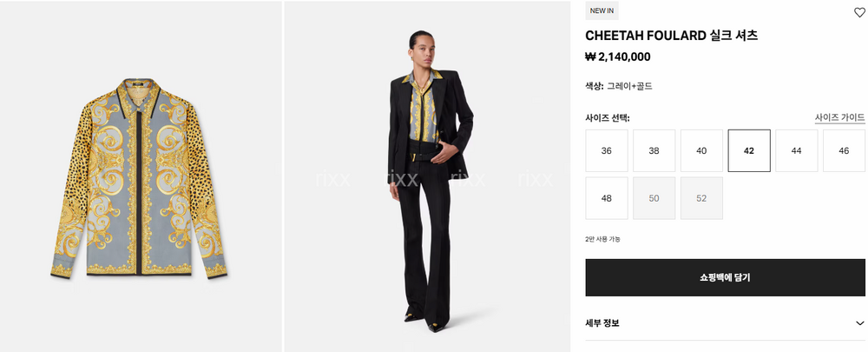Click the NEW IN badge
Image resolution: width=868 pixels, height=352 pixels.
[x=602, y=10]
